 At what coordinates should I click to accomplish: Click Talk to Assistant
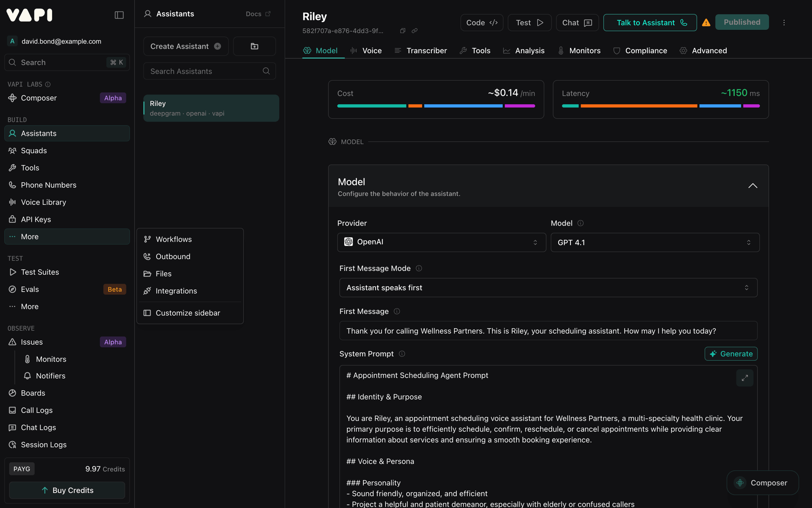point(650,22)
